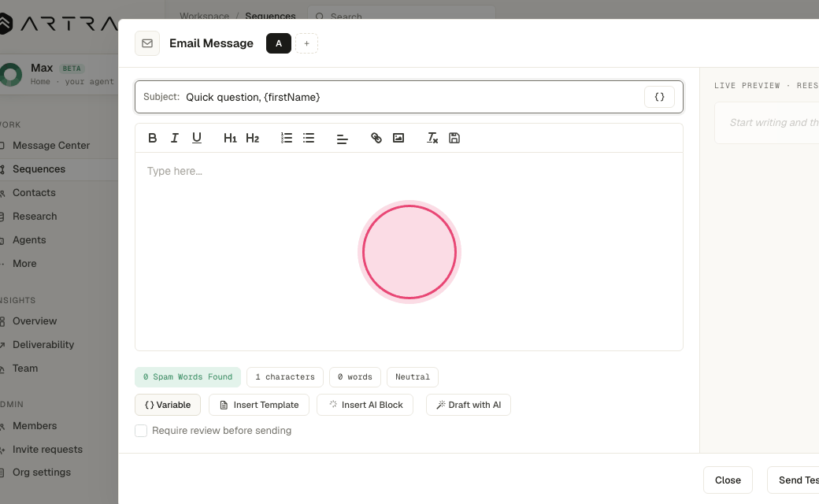
Task: Insert an image into the email
Action: [398, 138]
